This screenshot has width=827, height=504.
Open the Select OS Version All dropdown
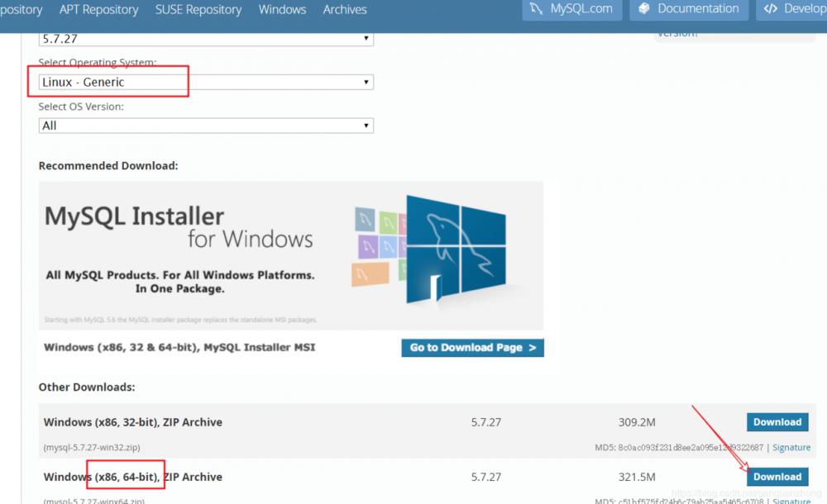tap(206, 126)
